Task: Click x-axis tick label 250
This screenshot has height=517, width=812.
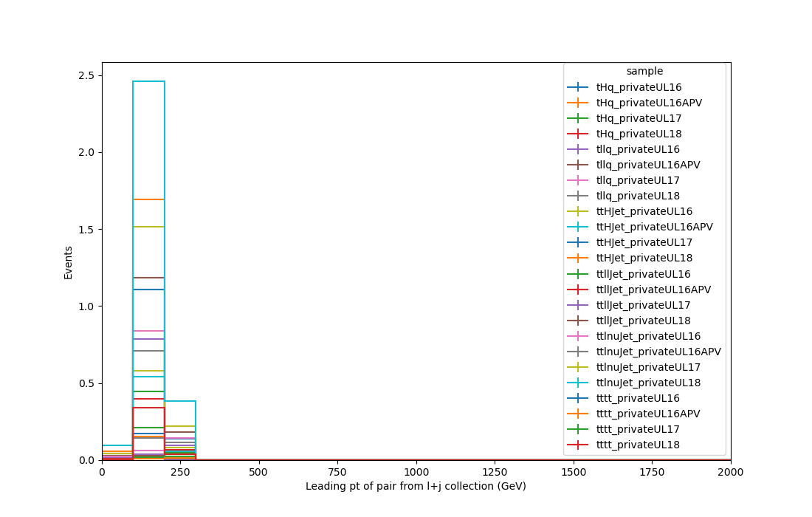Action: point(179,473)
